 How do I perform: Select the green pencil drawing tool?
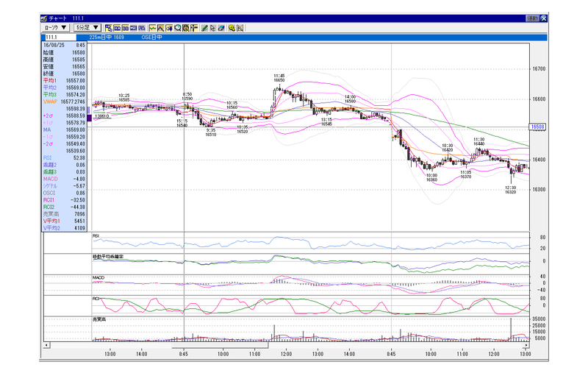coord(204,28)
